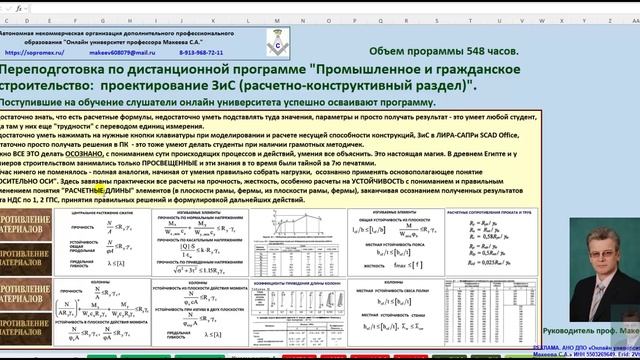Select column S header
Viewport: 640px width, 360px height.
click(436, 21)
